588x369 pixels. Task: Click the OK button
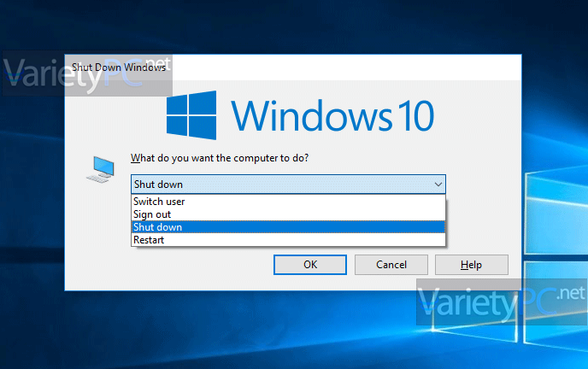click(x=310, y=265)
